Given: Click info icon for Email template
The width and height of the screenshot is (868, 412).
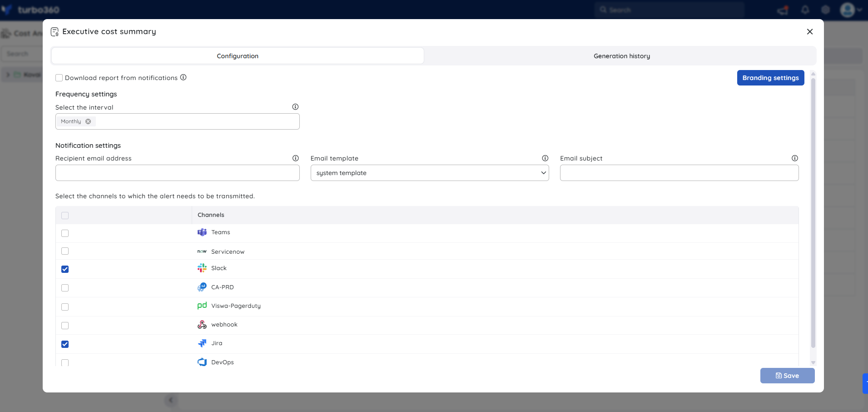Looking at the screenshot, I should point(545,158).
